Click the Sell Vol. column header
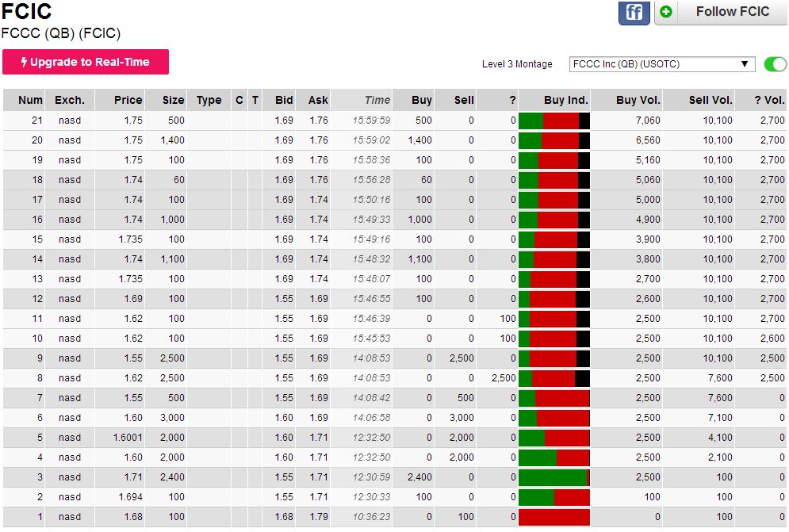The height and width of the screenshot is (532, 789). pyautogui.click(x=699, y=100)
